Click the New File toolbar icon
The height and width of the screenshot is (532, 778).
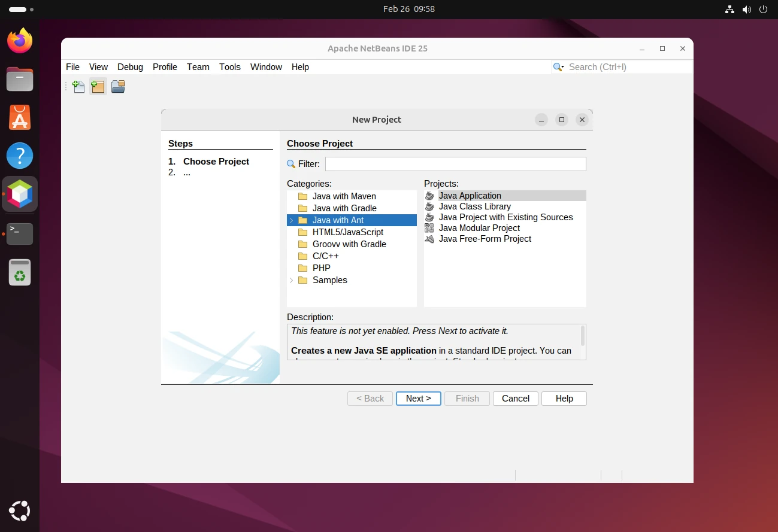[78, 87]
